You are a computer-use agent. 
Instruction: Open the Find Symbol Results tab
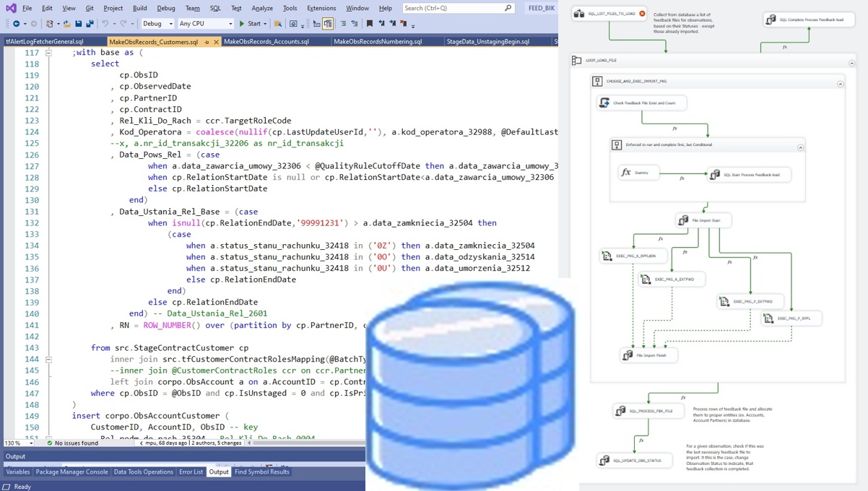point(261,472)
